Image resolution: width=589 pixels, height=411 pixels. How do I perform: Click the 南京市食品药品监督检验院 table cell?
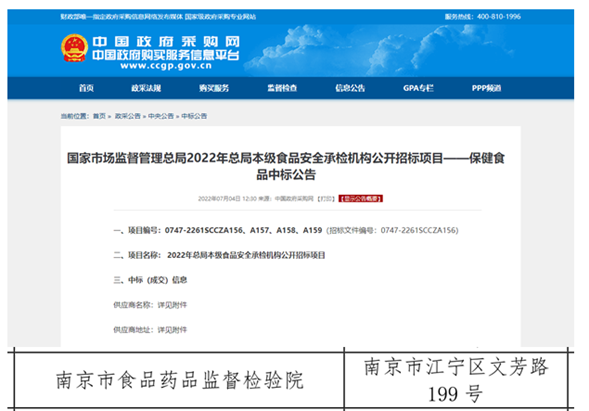(179, 380)
